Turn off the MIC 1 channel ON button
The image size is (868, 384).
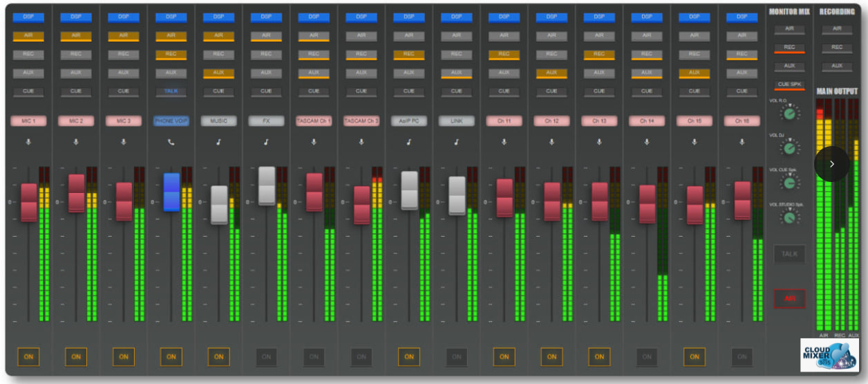point(28,357)
